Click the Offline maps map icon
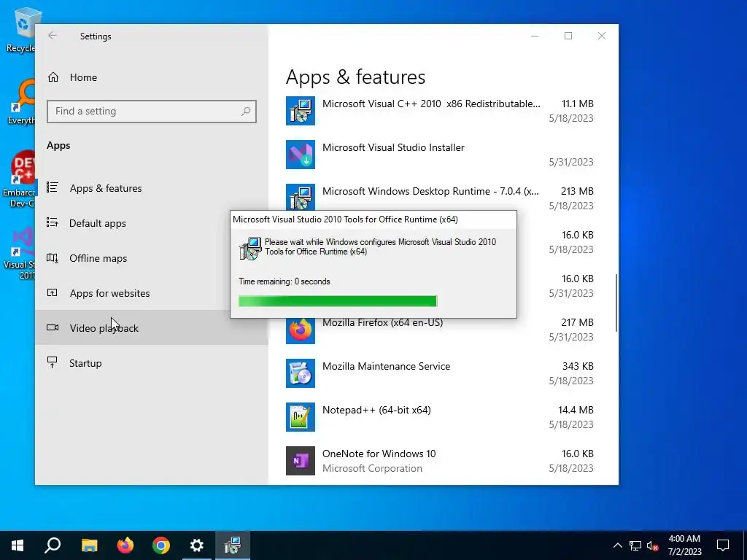747x560 pixels. pyautogui.click(x=53, y=257)
